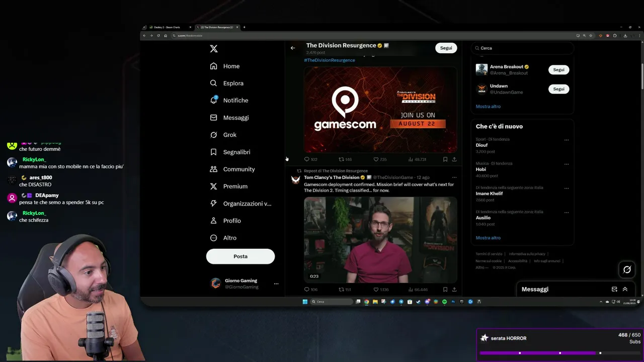644x362 pixels.
Task: Open Grok from the sidebar
Action: pos(223,135)
